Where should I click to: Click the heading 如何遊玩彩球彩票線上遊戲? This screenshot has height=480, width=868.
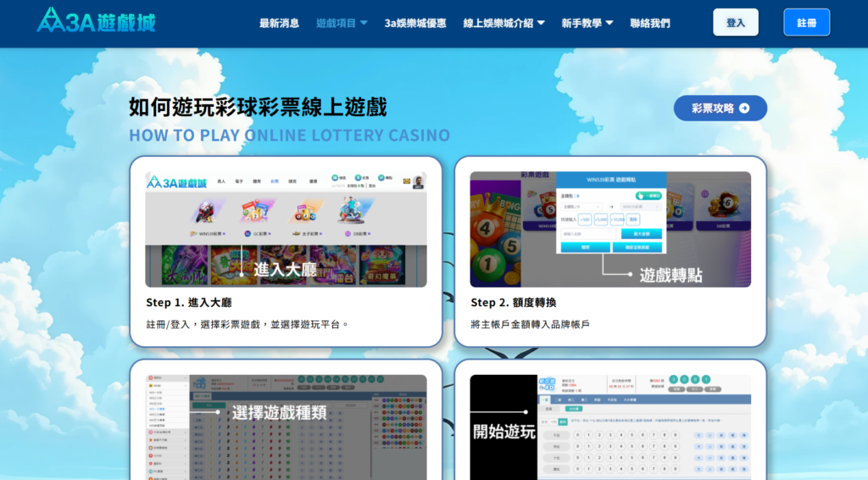tap(258, 108)
